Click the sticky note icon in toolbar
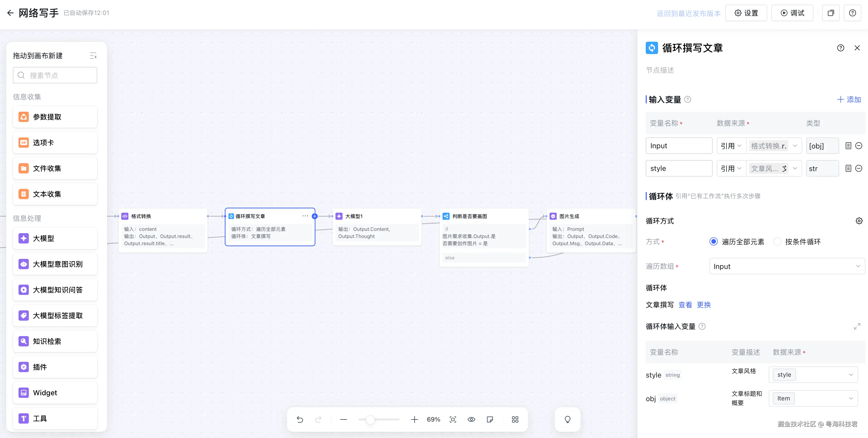Screen dimensions: 868x438 pos(490,419)
